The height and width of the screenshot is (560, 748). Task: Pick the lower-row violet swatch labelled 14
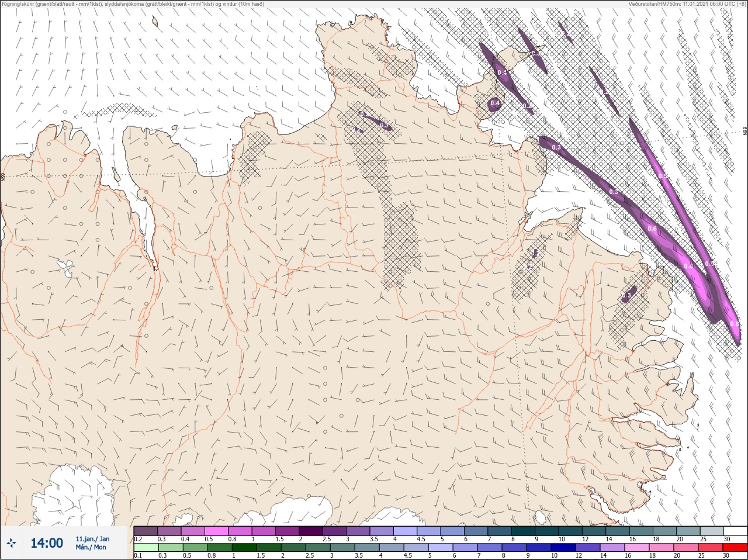pos(612,548)
